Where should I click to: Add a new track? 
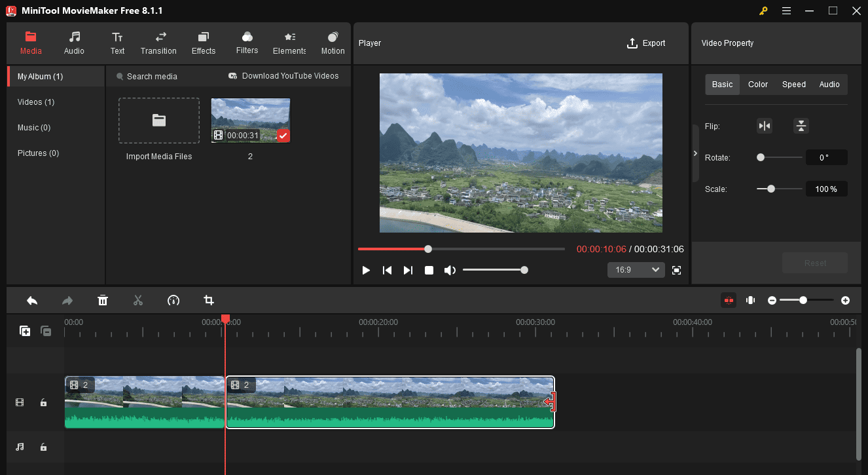(25, 332)
